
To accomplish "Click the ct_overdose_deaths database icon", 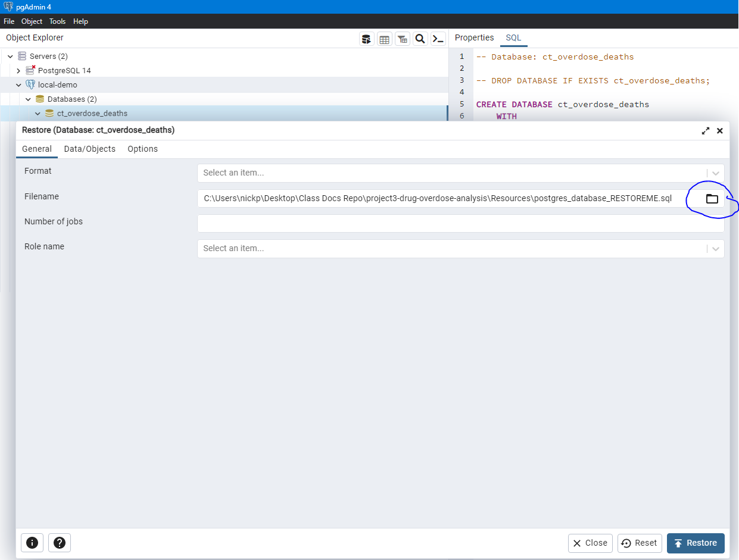I will click(x=49, y=113).
